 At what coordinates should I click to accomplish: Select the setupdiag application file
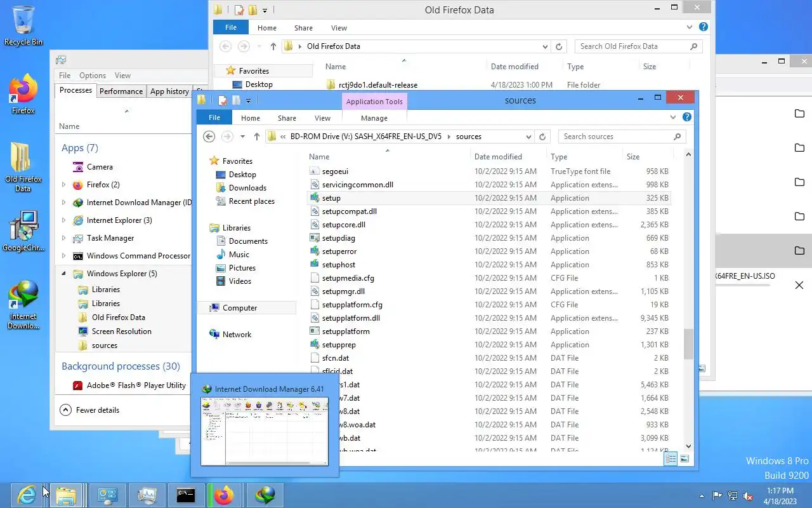coord(488,238)
